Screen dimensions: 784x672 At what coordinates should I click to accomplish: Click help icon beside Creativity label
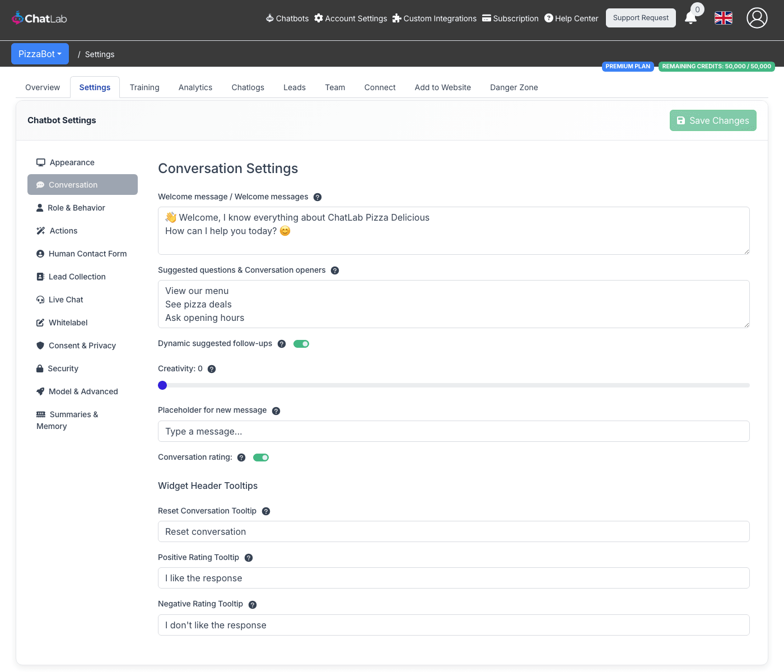point(212,369)
